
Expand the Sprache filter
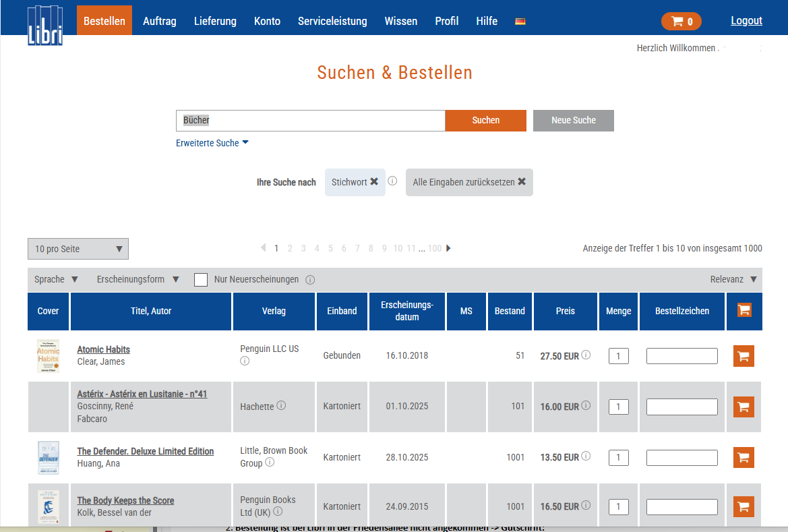pos(56,279)
